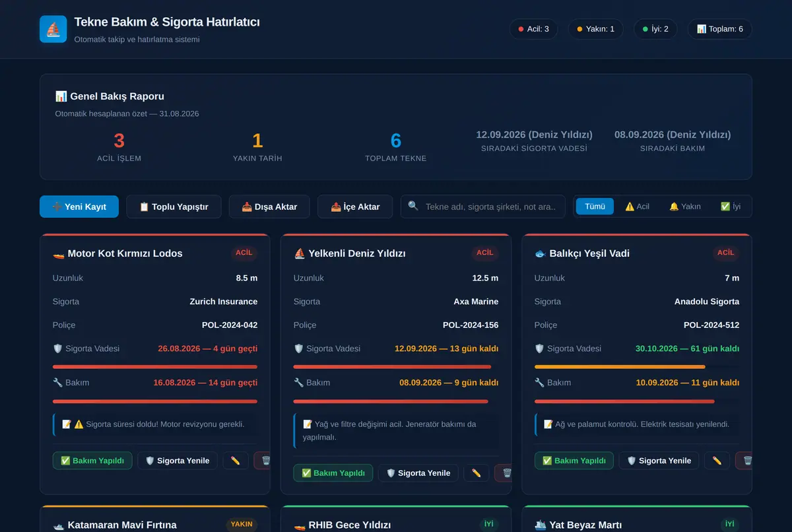
Task: Show all boats with Tümü filter
Action: click(595, 207)
